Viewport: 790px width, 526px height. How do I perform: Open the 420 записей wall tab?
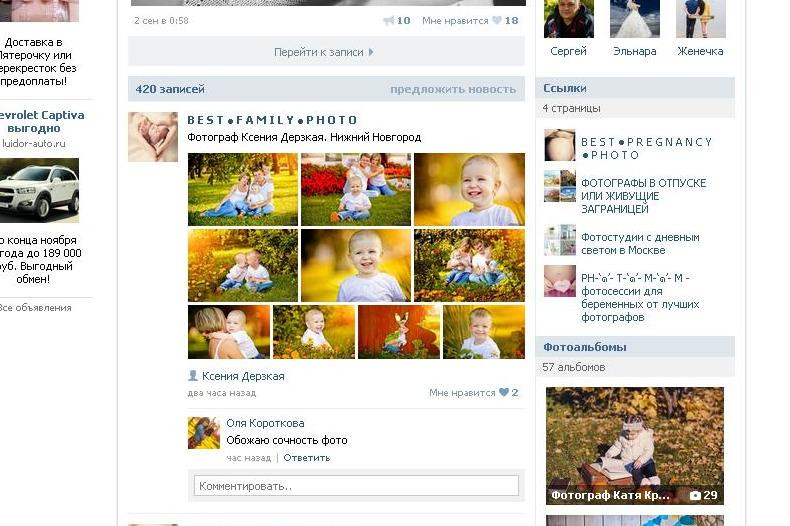170,89
